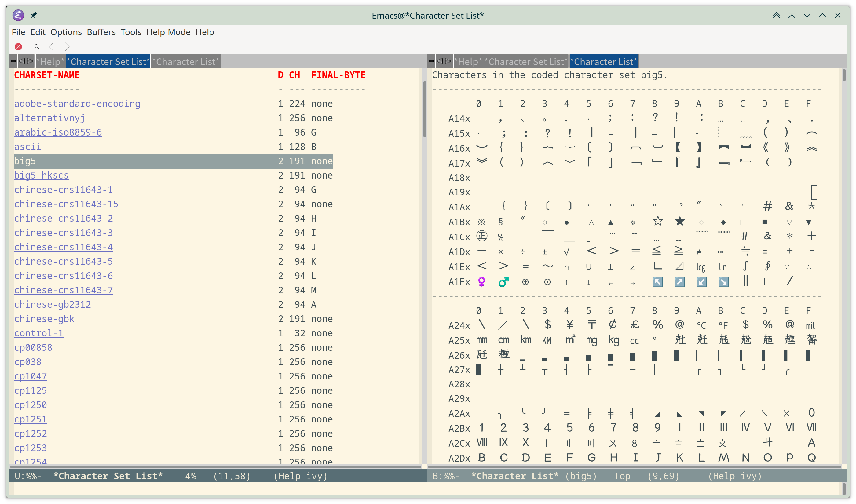
Task: Open the cp038 charset link
Action: tap(27, 362)
